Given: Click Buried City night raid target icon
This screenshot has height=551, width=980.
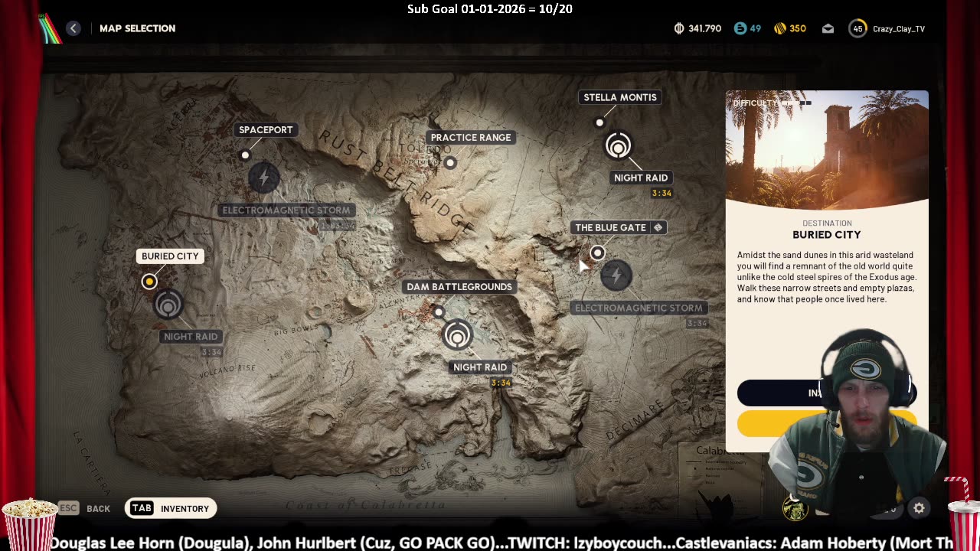Looking at the screenshot, I should tap(168, 305).
